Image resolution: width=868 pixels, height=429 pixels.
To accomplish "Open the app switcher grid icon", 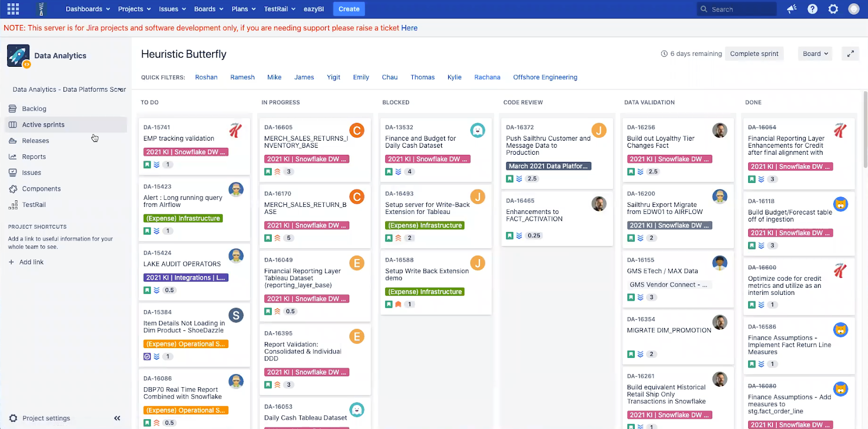I will coord(13,9).
